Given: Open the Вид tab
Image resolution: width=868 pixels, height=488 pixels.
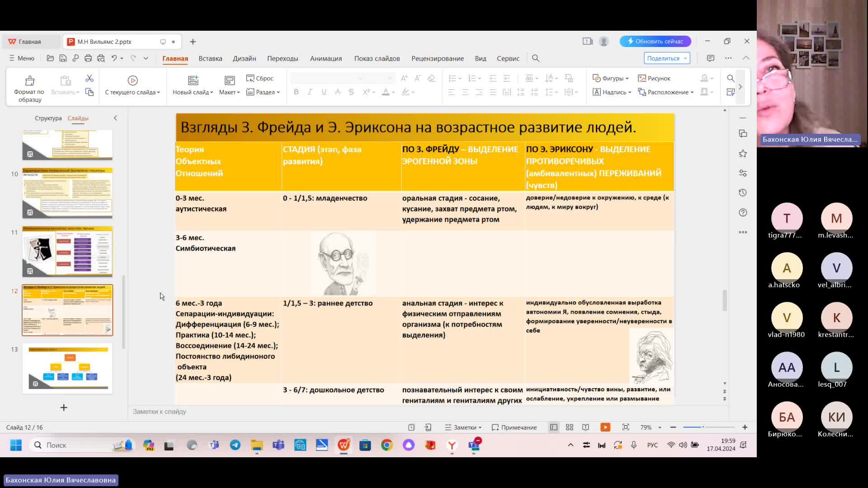Looking at the screenshot, I should [x=481, y=58].
